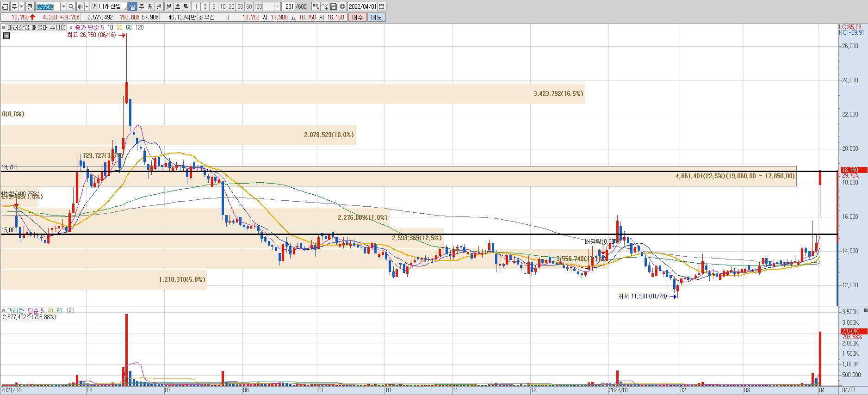Image resolution: width=868 pixels, height=395 pixels.
Task: Click the save chart floppy icon
Action: click(334, 6)
